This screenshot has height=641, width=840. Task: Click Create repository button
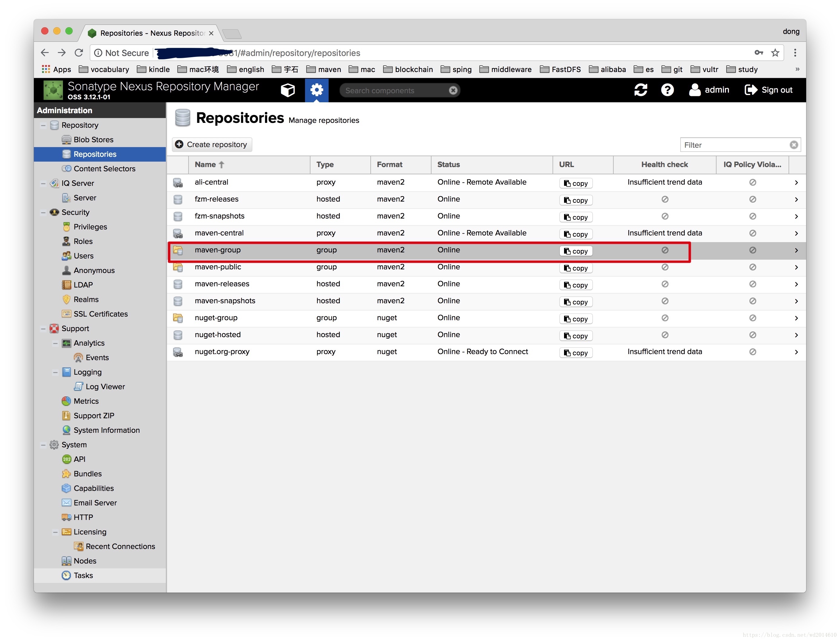tap(212, 145)
